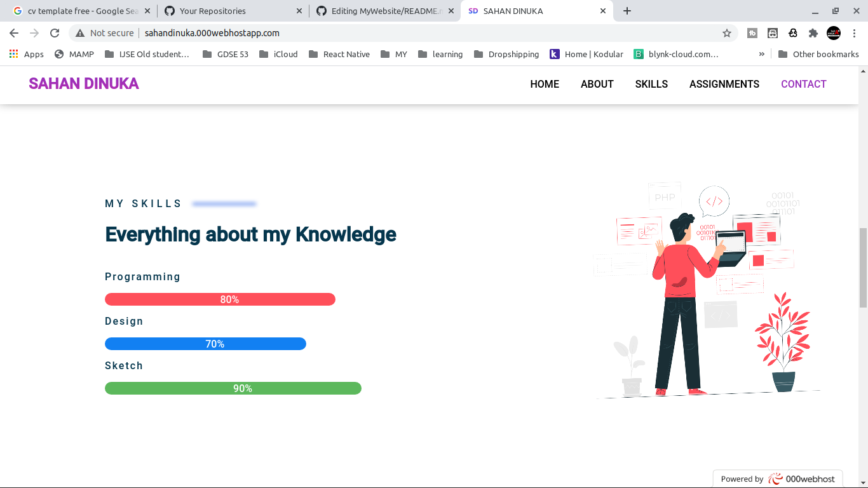The width and height of the screenshot is (868, 488).
Task: Open the GDSE 53 bookmark folder
Action: click(x=226, y=54)
